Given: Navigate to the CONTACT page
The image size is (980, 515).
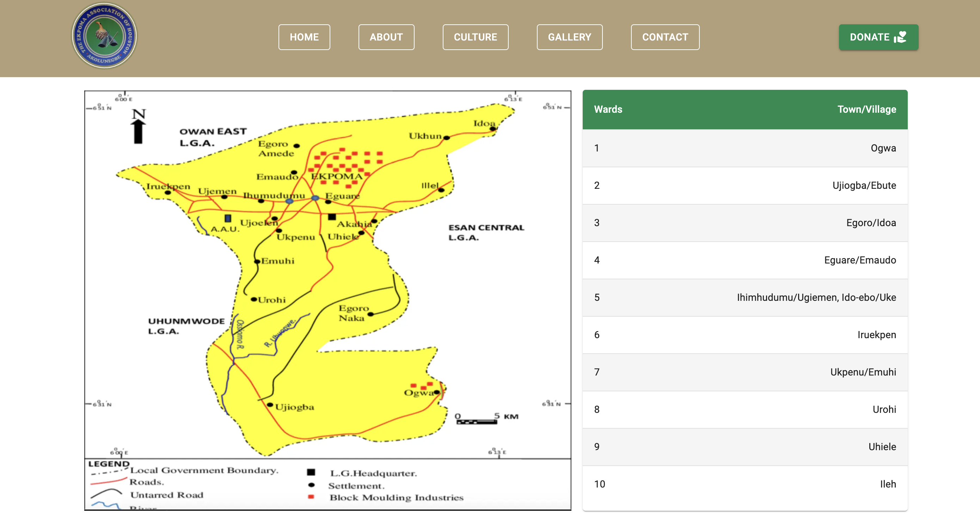Looking at the screenshot, I should point(664,37).
